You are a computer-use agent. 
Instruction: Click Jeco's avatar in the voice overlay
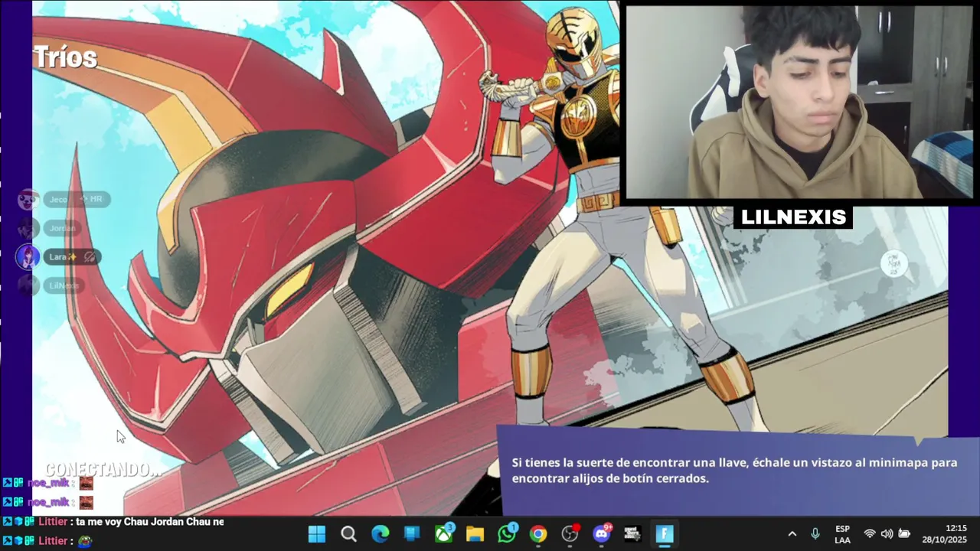28,200
